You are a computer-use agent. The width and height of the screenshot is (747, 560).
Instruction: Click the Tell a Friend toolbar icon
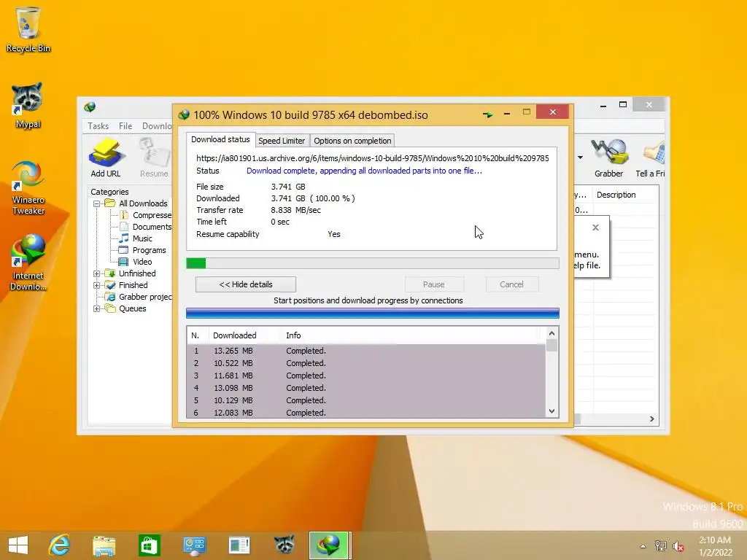click(650, 157)
